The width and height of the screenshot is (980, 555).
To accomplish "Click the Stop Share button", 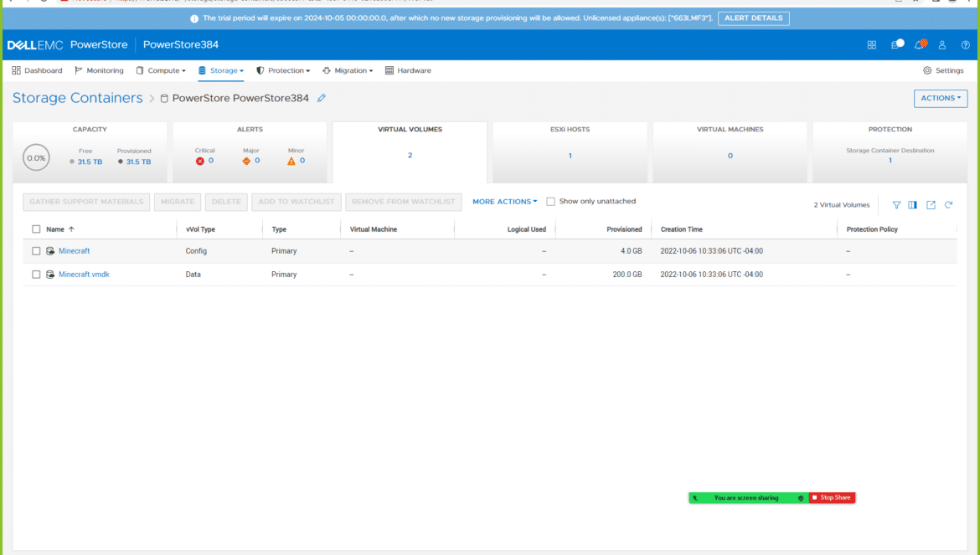I will click(x=832, y=497).
